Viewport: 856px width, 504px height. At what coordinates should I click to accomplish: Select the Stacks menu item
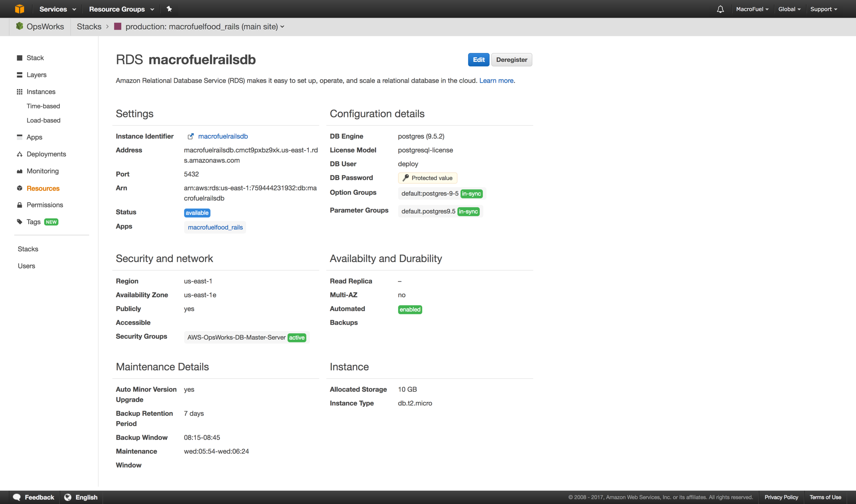click(x=28, y=248)
